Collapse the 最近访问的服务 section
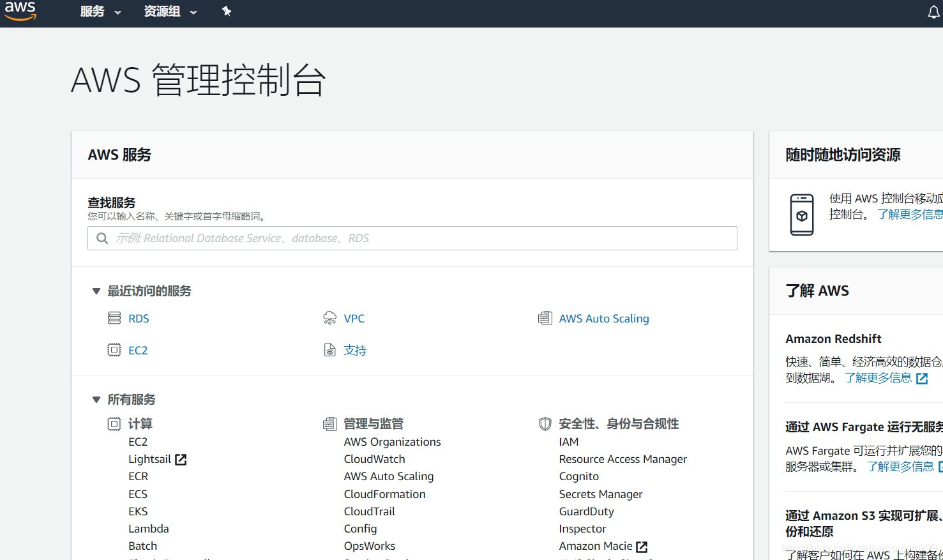The width and height of the screenshot is (943, 560). click(96, 291)
